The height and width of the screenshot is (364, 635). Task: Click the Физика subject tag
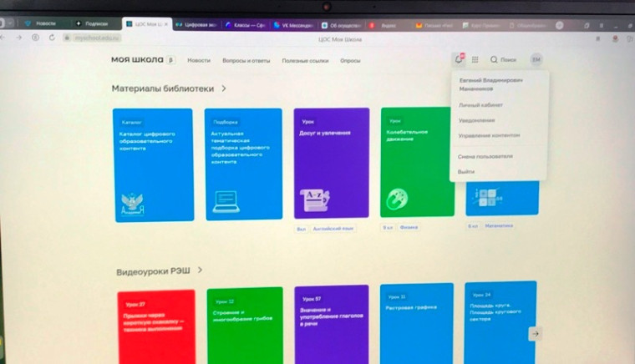click(409, 227)
